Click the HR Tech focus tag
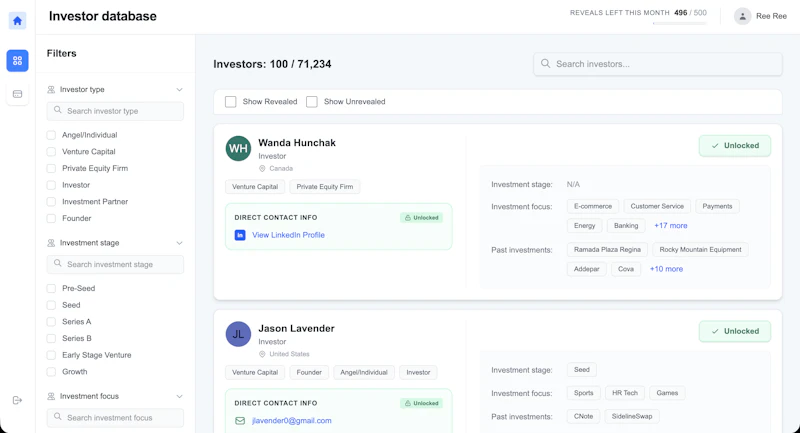The width and height of the screenshot is (800, 433). point(625,393)
